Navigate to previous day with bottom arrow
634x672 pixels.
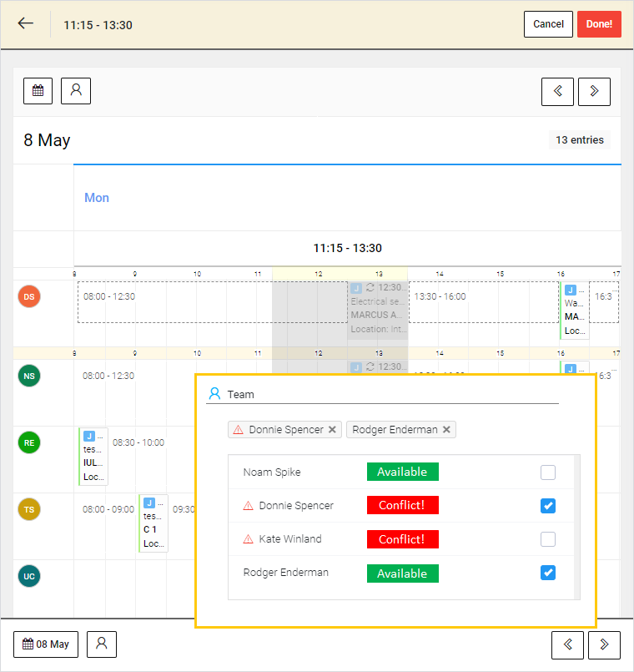pyautogui.click(x=567, y=644)
